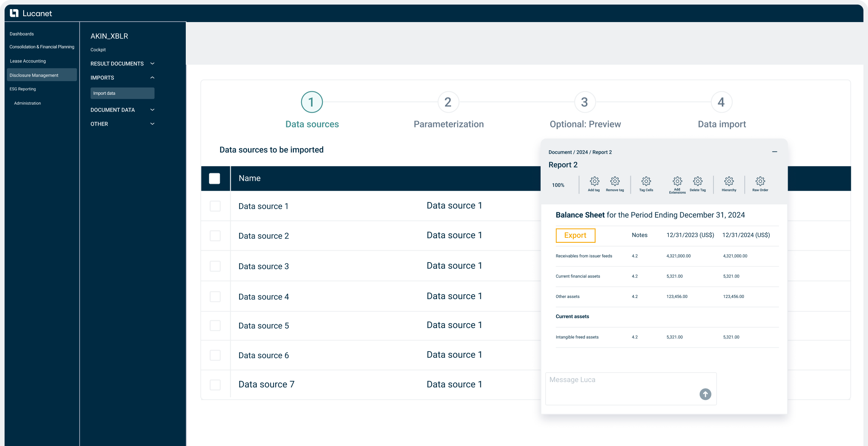Viewport: 868px width, 446px height.
Task: Check the box for Data source 4
Action: click(215, 296)
